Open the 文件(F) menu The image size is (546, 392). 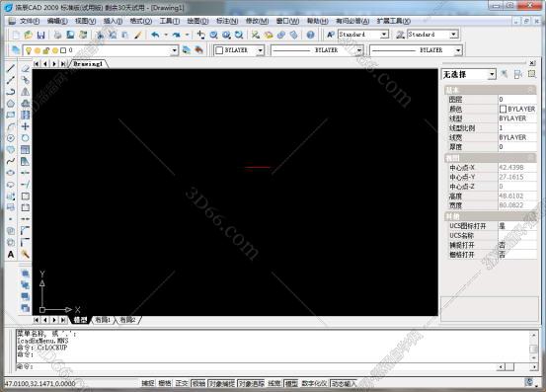(x=30, y=21)
